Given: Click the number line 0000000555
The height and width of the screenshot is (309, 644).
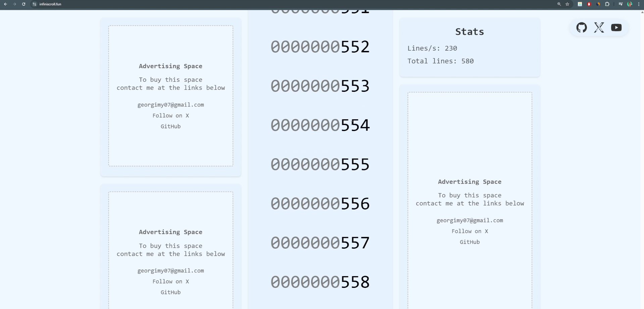Looking at the screenshot, I should coord(320,165).
